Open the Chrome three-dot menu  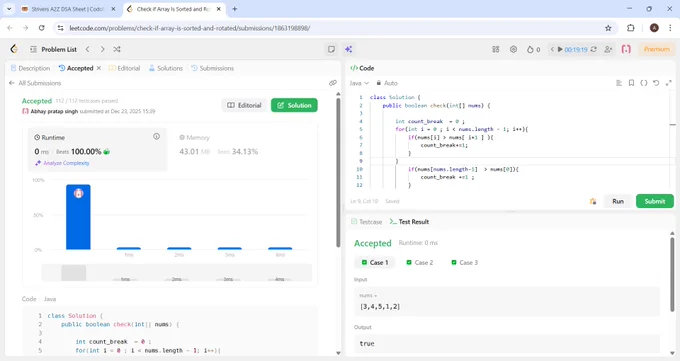click(670, 28)
